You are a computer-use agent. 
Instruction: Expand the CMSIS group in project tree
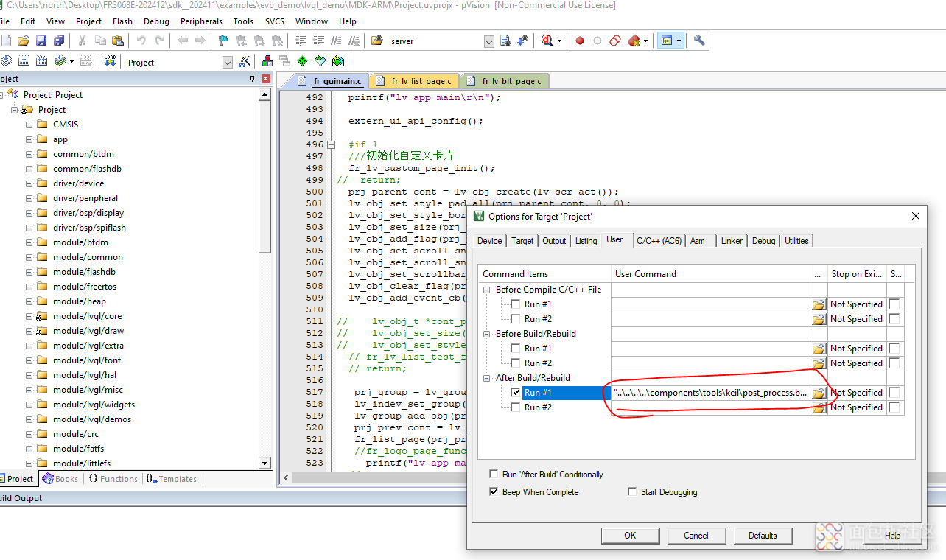(x=29, y=125)
